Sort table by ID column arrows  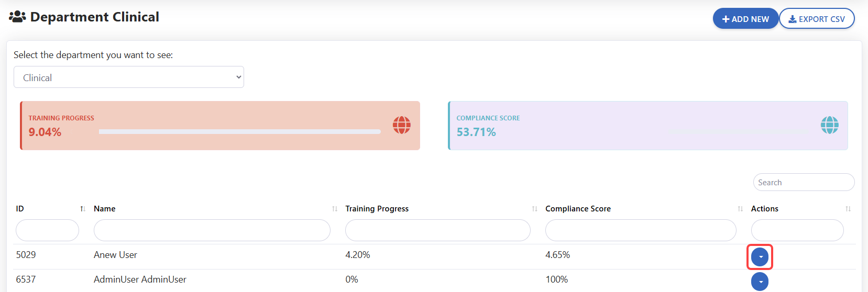coord(83,209)
